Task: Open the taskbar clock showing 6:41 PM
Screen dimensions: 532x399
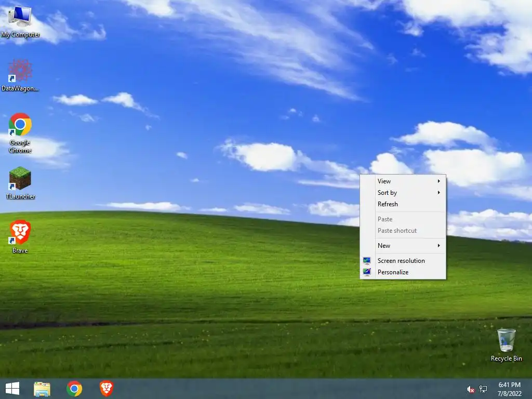Action: 509,385
